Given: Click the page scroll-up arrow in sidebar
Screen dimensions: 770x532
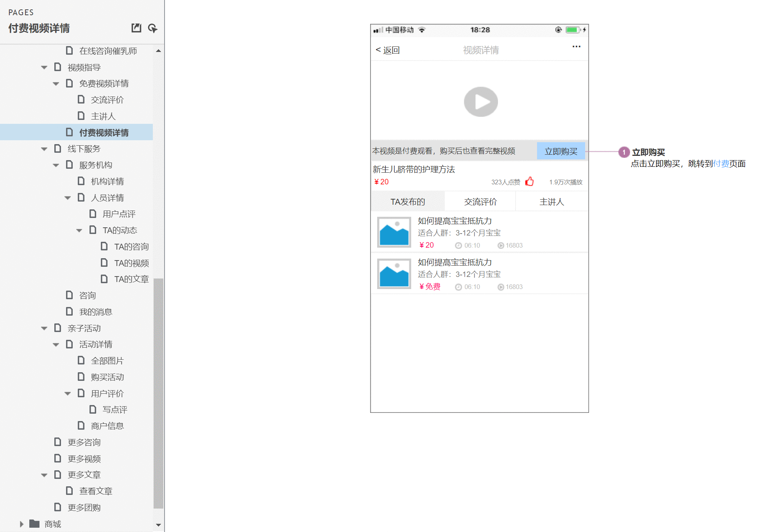Looking at the screenshot, I should (x=158, y=51).
